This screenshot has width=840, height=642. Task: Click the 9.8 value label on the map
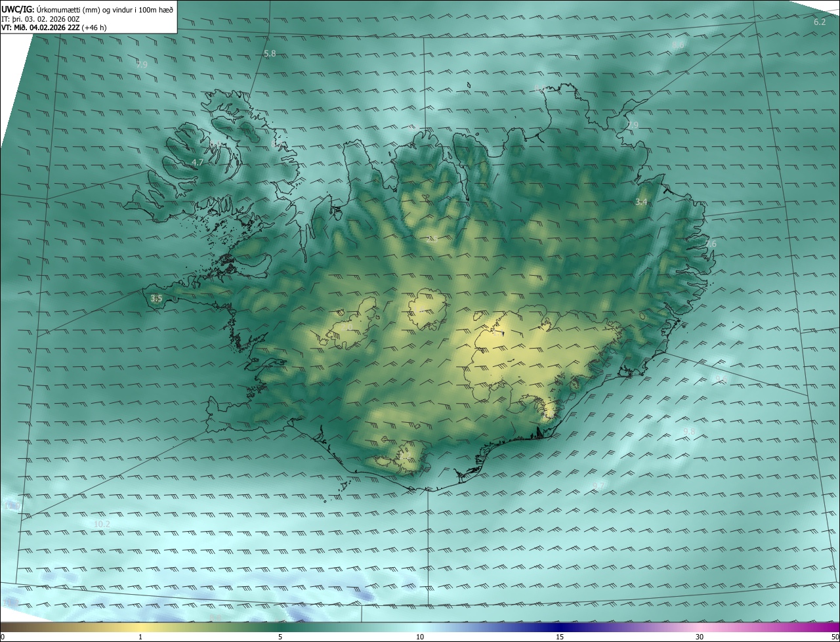coord(689,431)
